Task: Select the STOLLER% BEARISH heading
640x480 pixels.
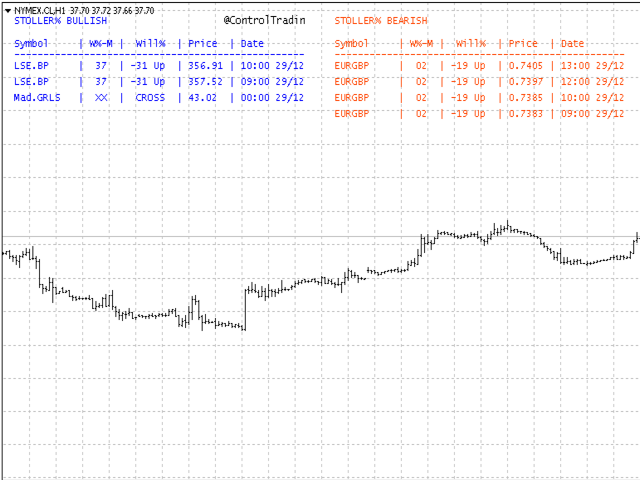Action: point(381,21)
